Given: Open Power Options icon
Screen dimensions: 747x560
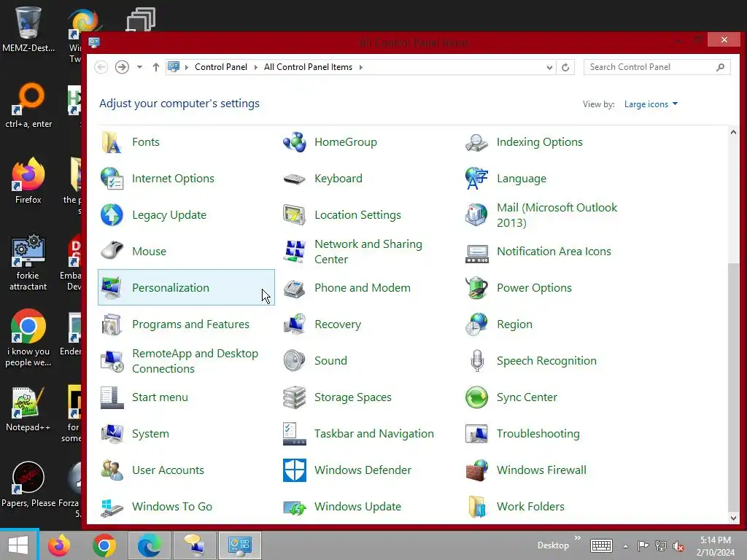Looking at the screenshot, I should pyautogui.click(x=476, y=287).
